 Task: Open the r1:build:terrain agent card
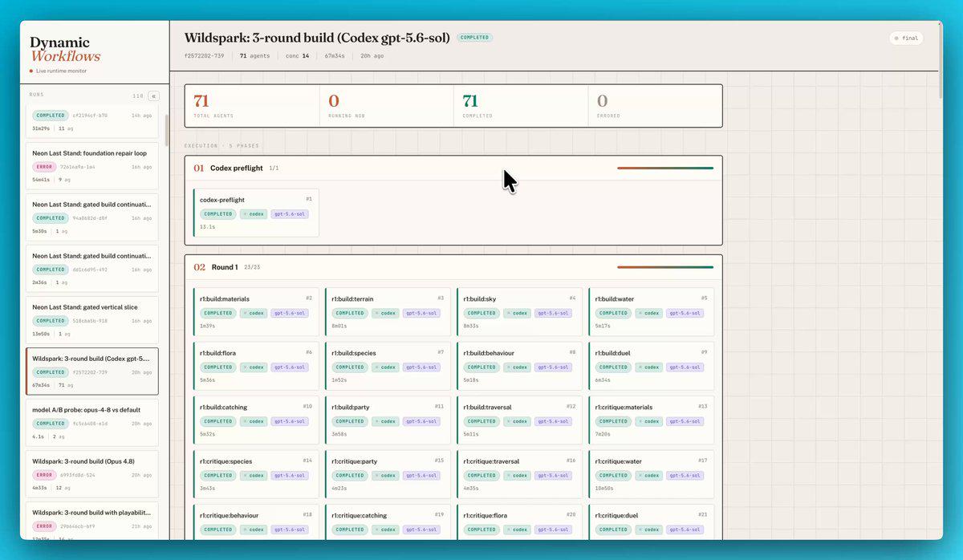click(x=388, y=311)
